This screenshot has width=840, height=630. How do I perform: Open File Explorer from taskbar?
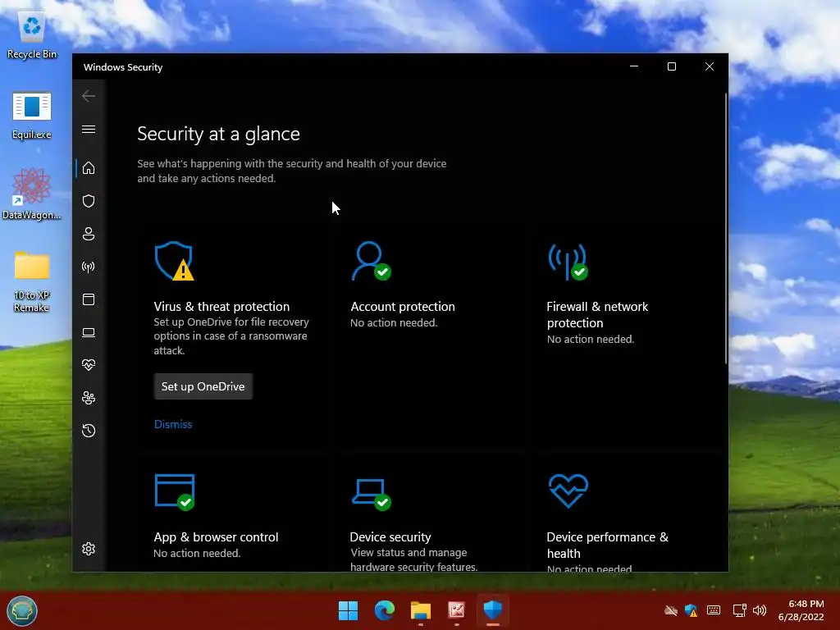421,610
